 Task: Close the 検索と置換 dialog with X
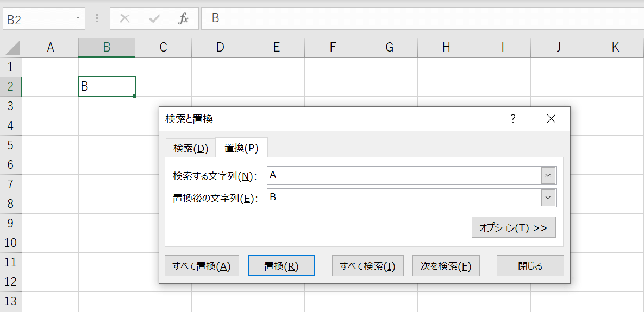(x=551, y=119)
